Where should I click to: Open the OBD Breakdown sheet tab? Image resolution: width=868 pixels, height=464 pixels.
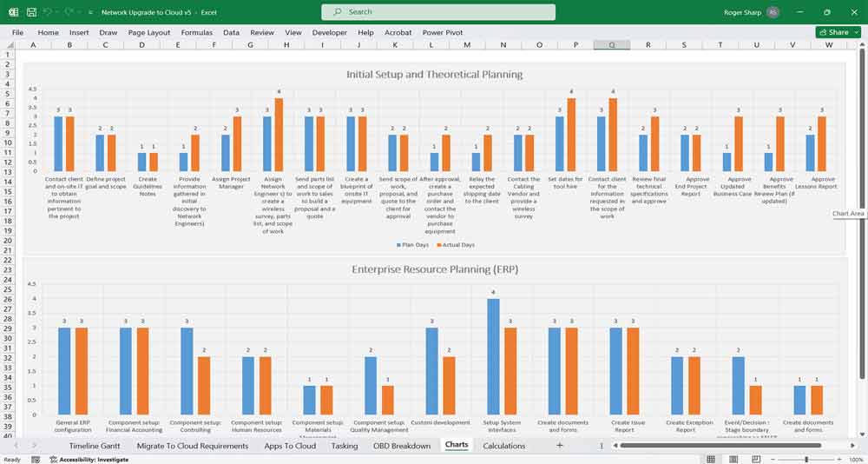(x=401, y=446)
